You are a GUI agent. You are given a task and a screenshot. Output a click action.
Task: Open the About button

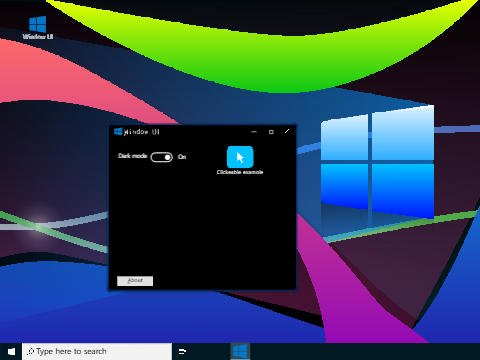135,281
